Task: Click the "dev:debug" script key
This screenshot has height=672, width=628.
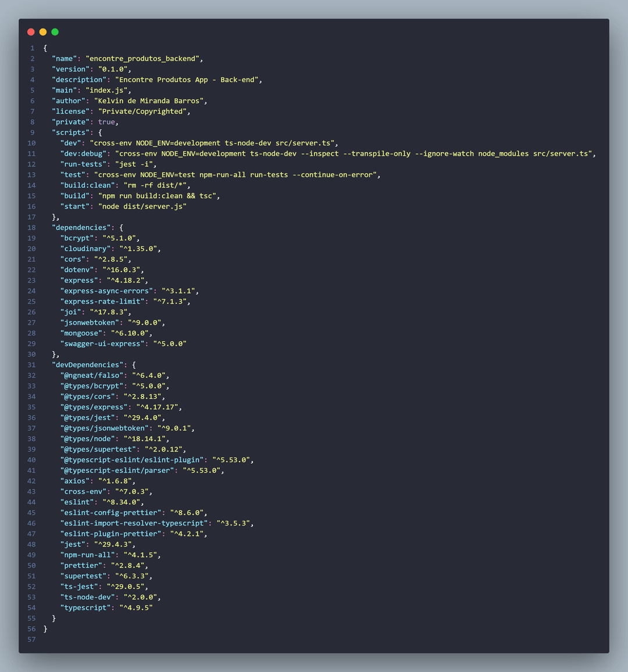Action: [83, 154]
